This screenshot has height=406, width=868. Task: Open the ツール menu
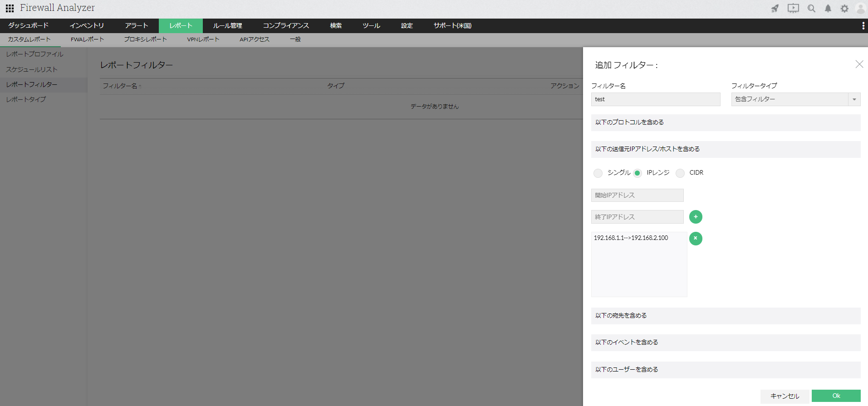click(371, 26)
